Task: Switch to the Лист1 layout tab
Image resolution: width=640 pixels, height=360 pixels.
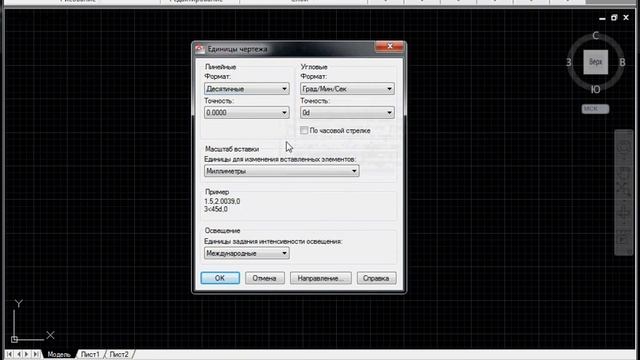Action: tap(90, 354)
